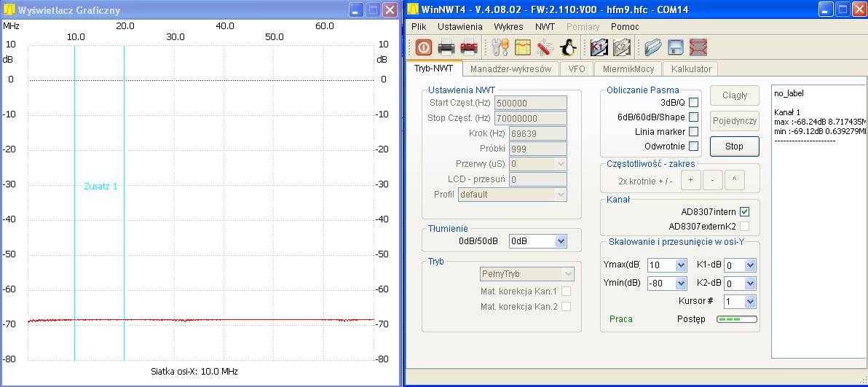The image size is (868, 387).
Task: Open the wrench and screwdriver settings icon
Action: [x=500, y=47]
